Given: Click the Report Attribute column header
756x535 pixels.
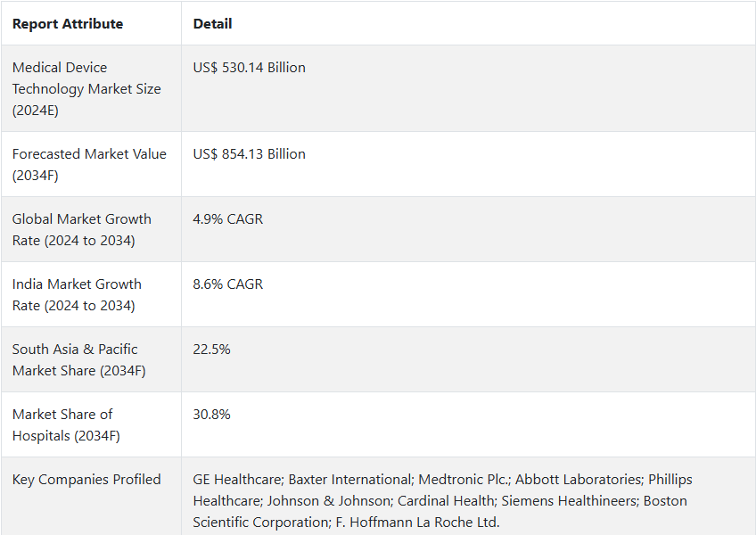Looking at the screenshot, I should coord(68,24).
